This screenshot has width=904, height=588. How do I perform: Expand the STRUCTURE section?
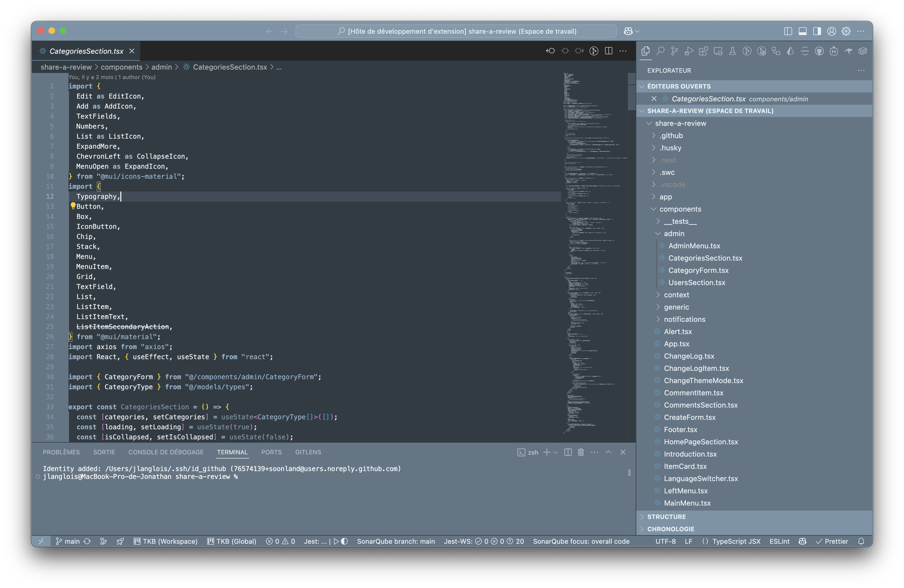click(666, 517)
